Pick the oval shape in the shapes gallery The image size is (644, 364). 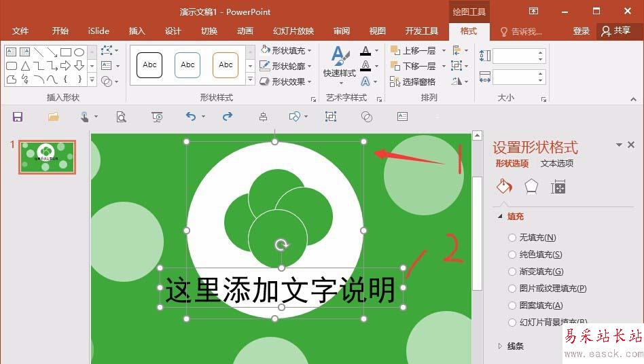79,52
